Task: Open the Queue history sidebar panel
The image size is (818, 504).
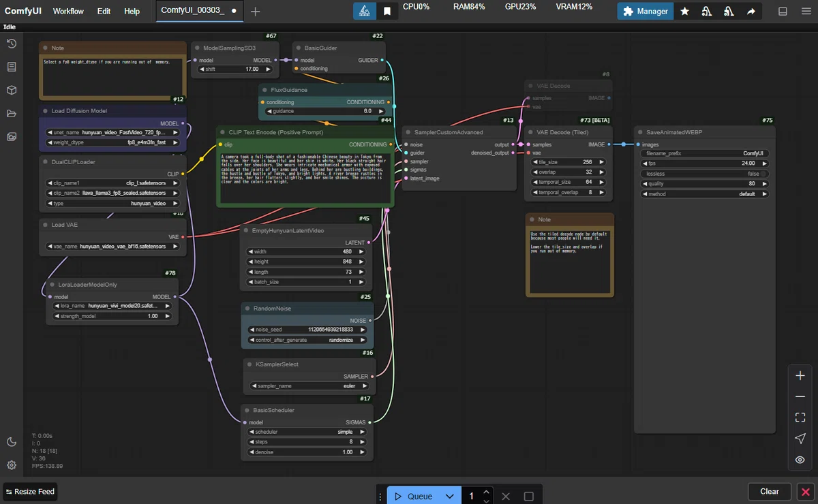Action: point(11,44)
